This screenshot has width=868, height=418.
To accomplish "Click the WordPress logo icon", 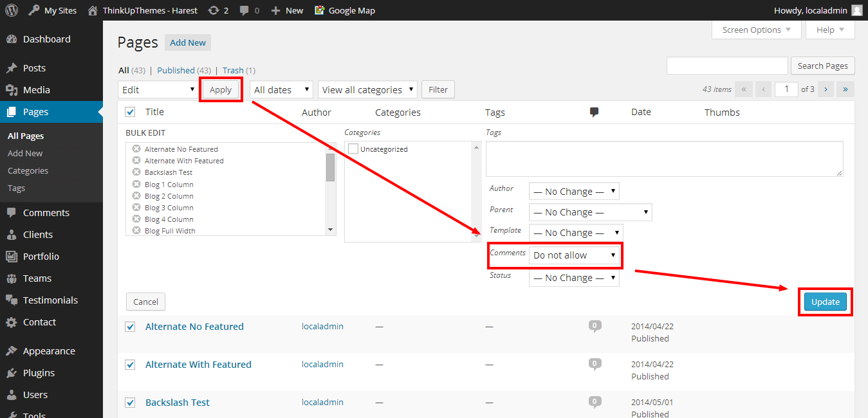I will click(x=11, y=10).
